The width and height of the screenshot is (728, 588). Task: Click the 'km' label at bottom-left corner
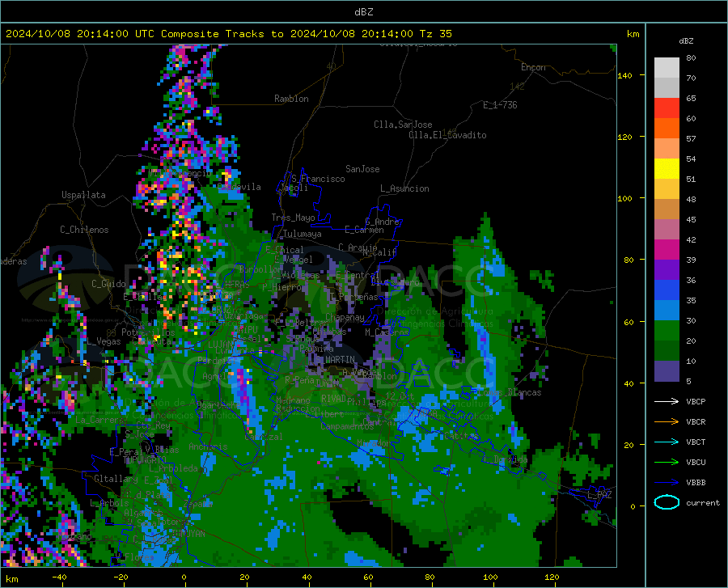coord(11,579)
